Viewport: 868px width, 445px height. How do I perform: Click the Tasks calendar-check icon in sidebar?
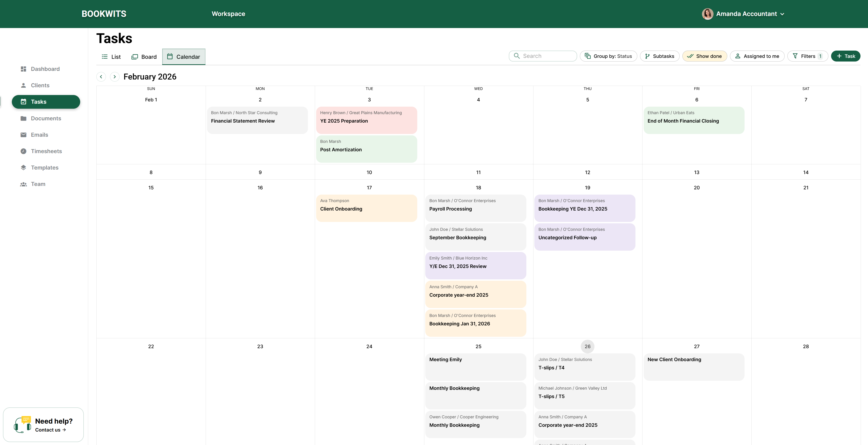[23, 102]
